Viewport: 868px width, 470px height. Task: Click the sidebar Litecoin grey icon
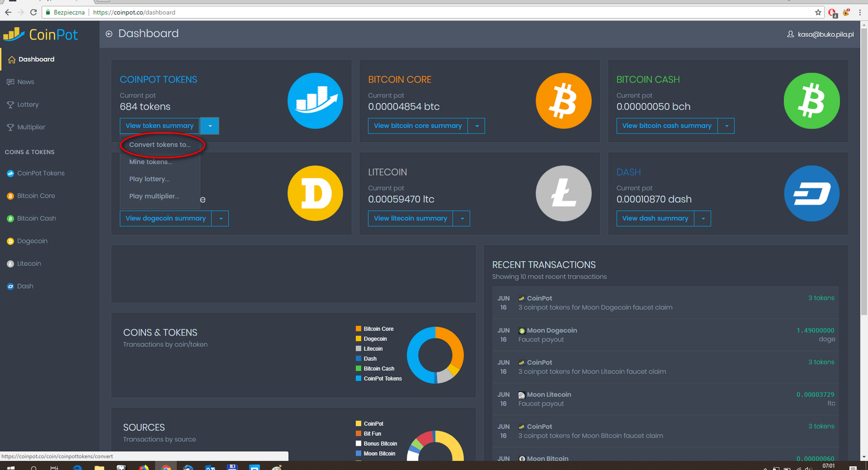(x=10, y=264)
